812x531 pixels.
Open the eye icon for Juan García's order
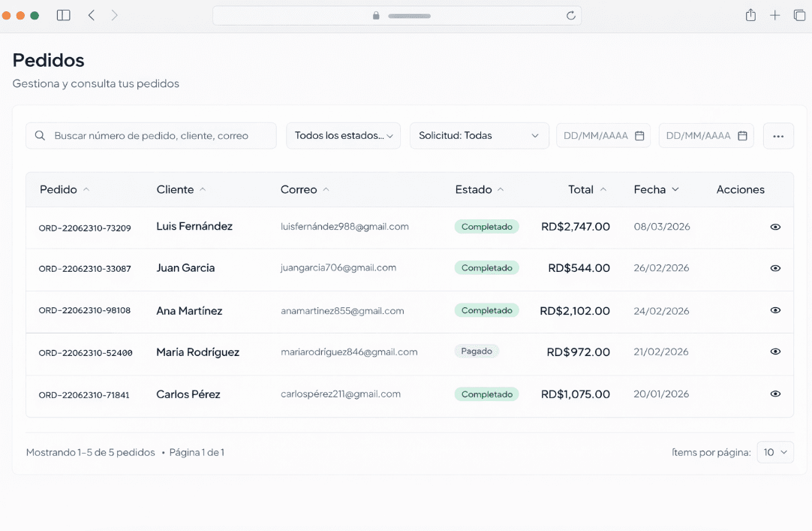[775, 267]
